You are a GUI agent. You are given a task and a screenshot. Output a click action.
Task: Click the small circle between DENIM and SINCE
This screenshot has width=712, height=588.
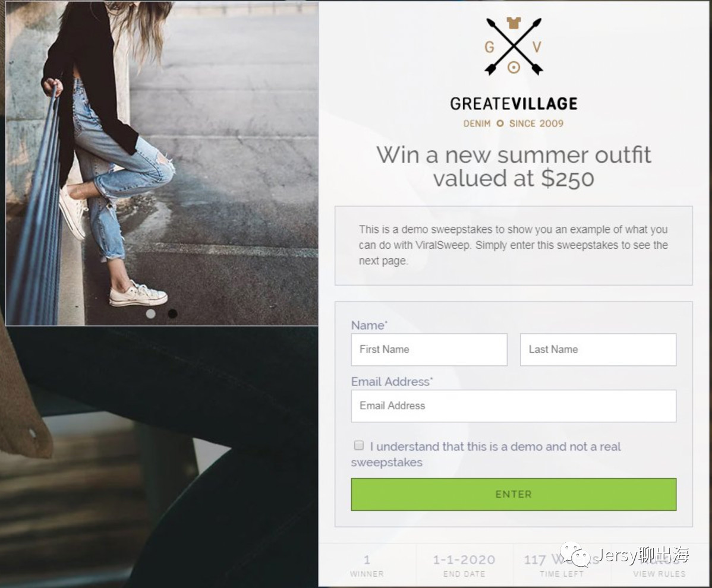(500, 124)
